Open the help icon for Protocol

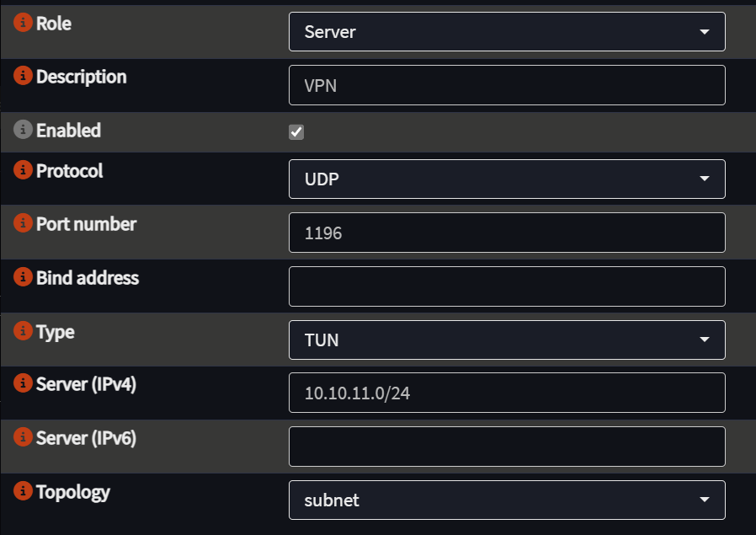23,169
